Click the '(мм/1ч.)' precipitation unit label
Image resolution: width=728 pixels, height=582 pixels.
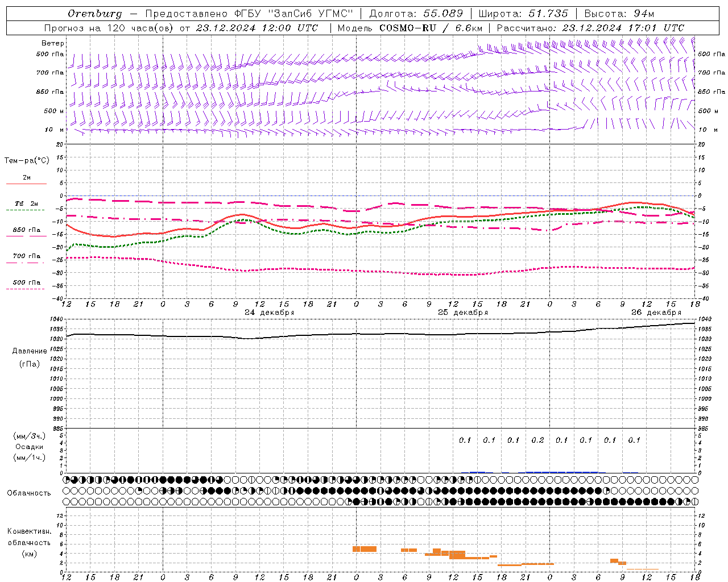pyautogui.click(x=30, y=458)
